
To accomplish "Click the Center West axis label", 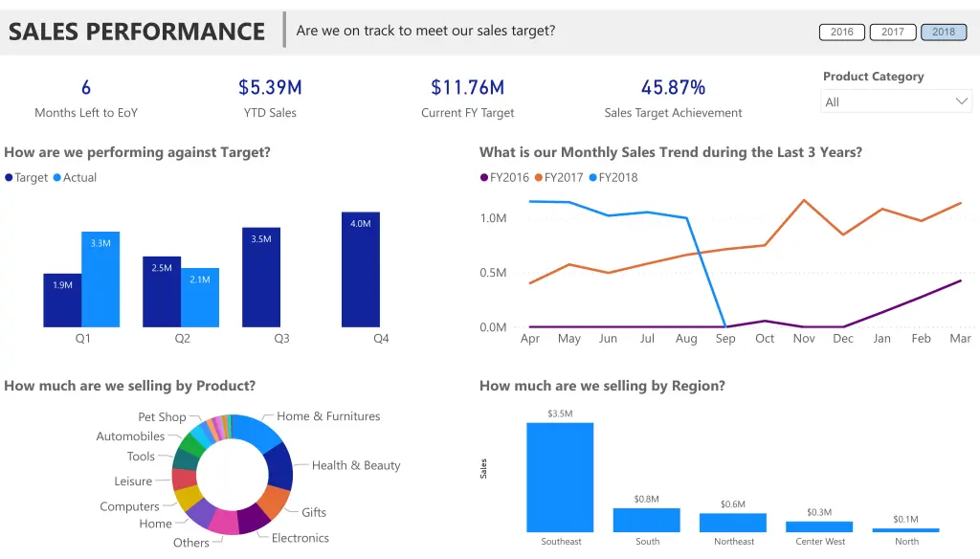I will [820, 542].
